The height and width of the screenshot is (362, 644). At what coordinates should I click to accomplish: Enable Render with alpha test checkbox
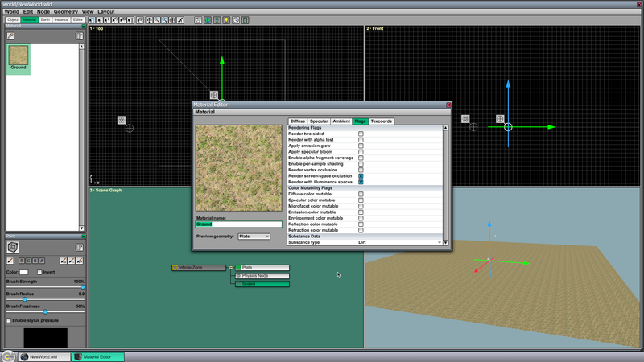(x=361, y=140)
